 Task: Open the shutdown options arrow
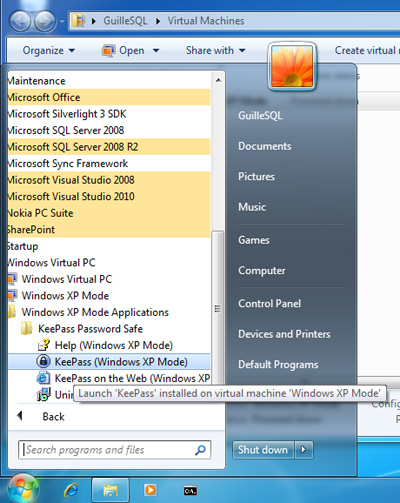(x=304, y=450)
